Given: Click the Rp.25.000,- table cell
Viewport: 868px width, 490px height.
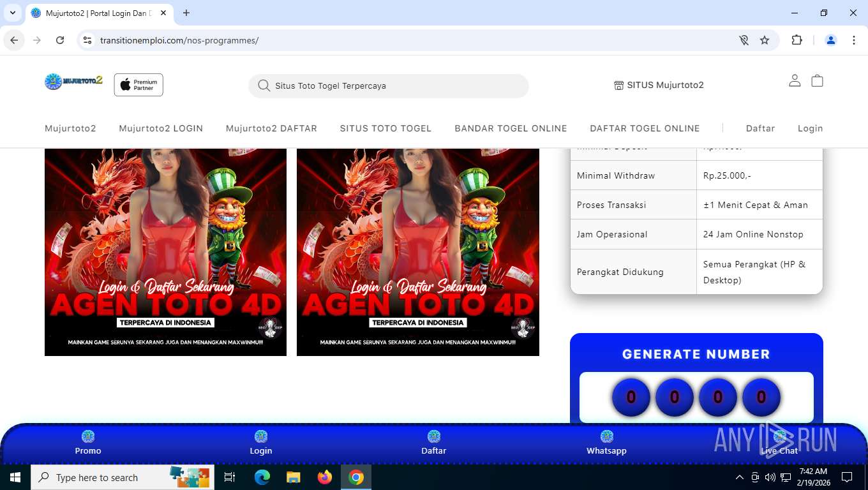Looking at the screenshot, I should click(x=759, y=175).
